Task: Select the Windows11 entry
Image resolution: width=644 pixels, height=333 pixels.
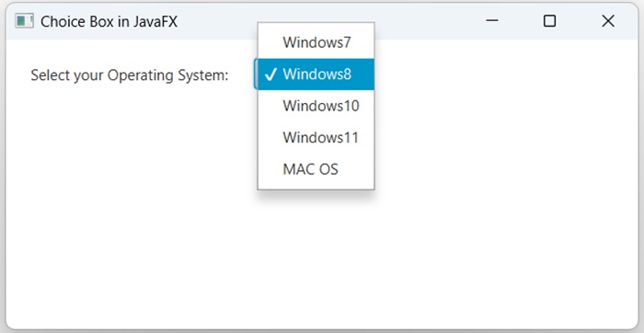Action: coord(316,138)
